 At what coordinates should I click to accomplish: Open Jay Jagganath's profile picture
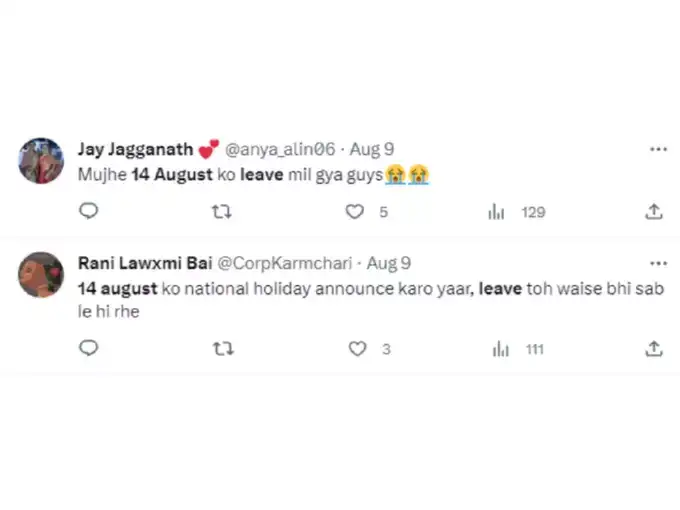[x=42, y=160]
